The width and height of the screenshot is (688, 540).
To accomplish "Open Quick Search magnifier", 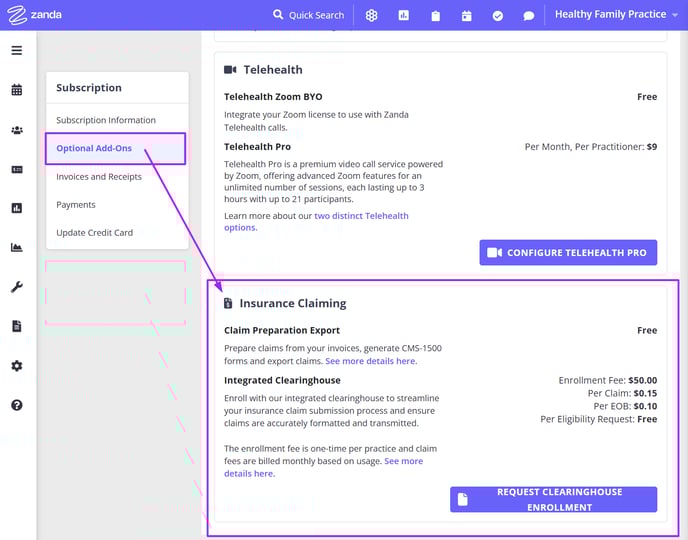I will point(278,15).
